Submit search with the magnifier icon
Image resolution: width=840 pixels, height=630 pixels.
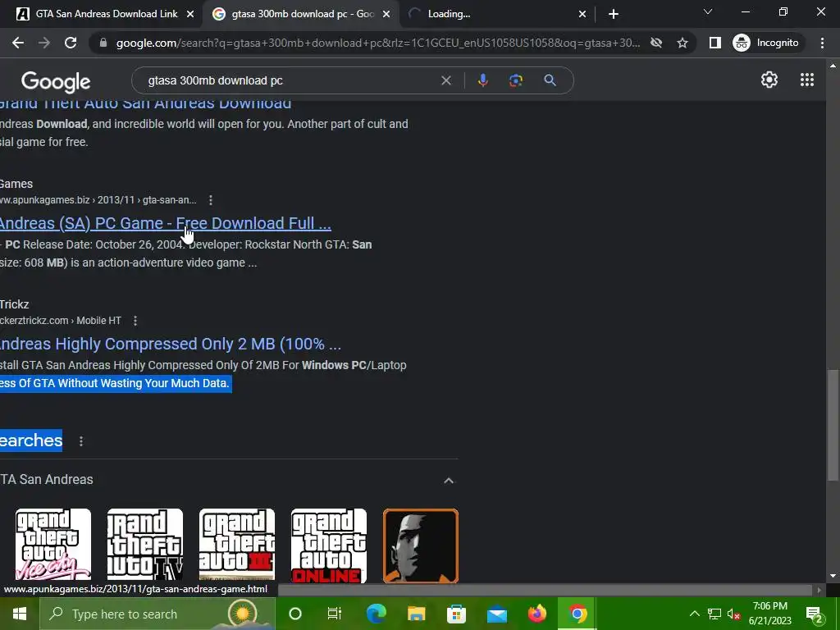tap(550, 80)
